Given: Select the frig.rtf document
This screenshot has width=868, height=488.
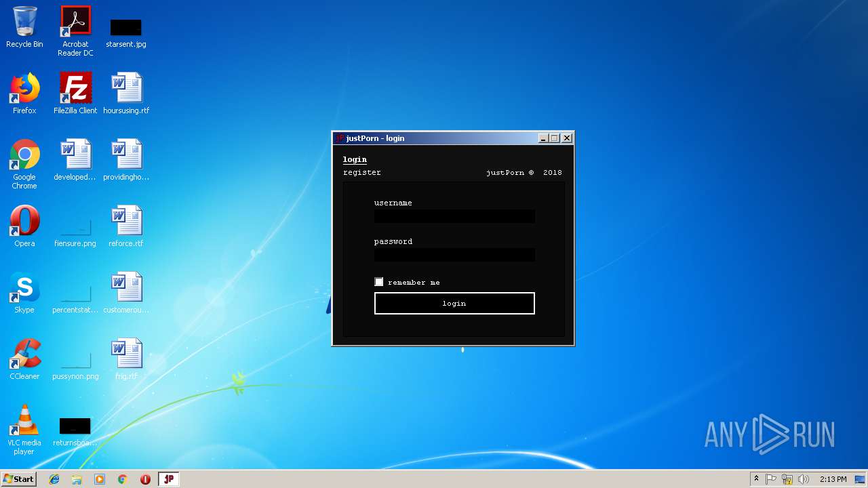Looking at the screenshot, I should click(126, 360).
